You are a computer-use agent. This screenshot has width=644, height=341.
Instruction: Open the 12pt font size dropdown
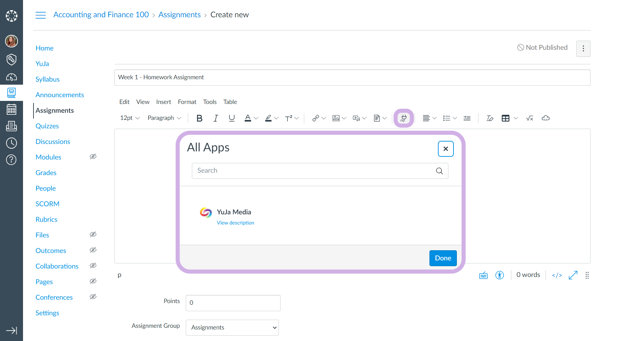click(130, 118)
